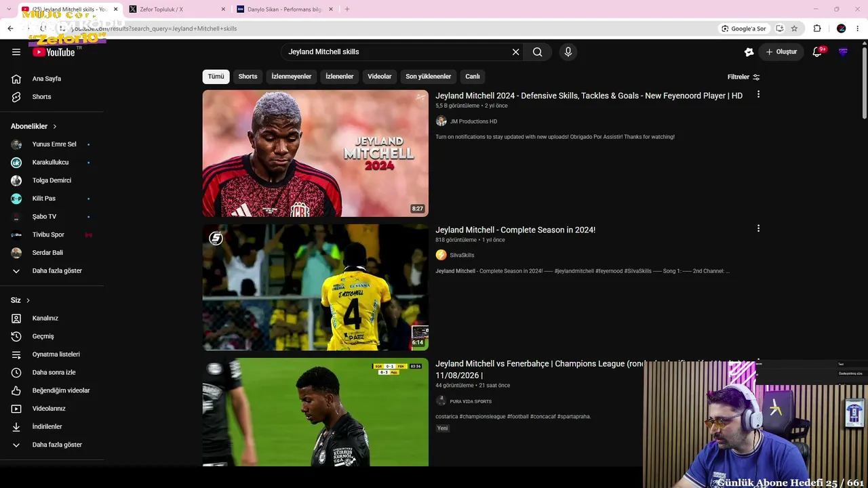The width and height of the screenshot is (868, 488).
Task: Click the magnifier search button
Action: point(538,52)
